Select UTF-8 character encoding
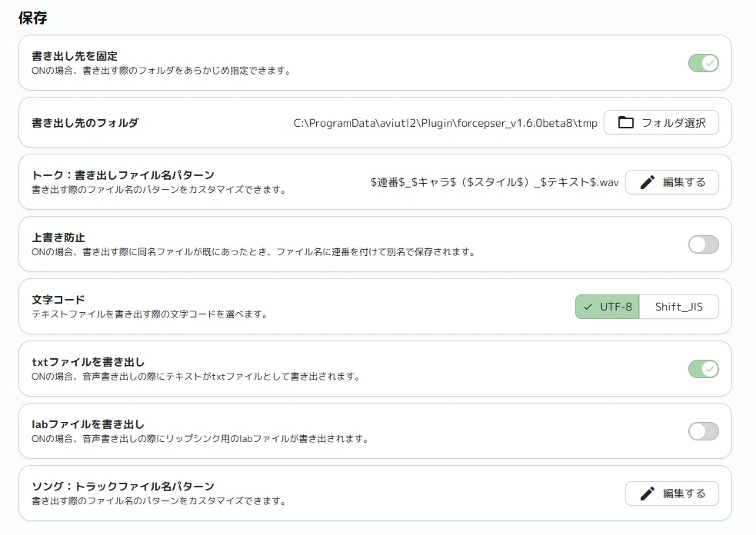 [x=608, y=307]
